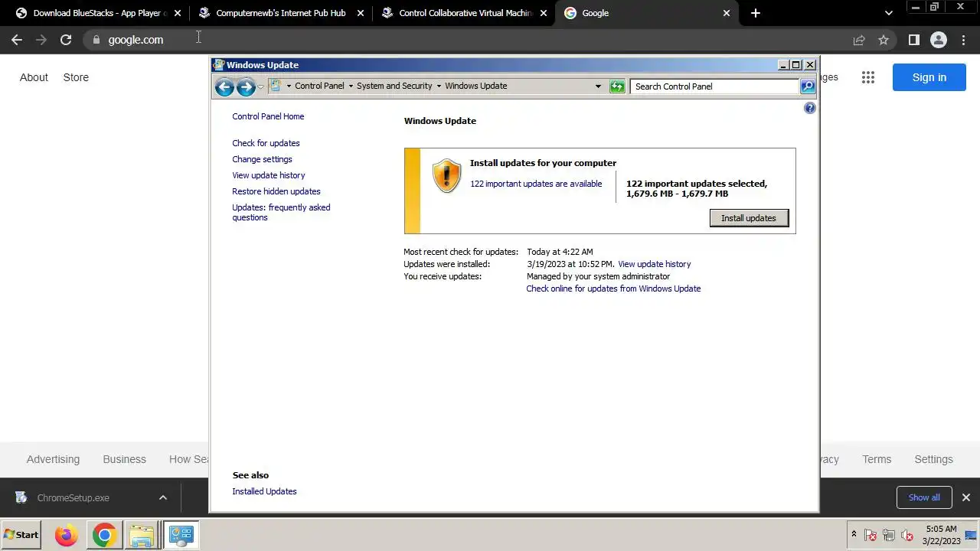Launch Firefox from the taskbar
980x551 pixels.
pos(67,535)
